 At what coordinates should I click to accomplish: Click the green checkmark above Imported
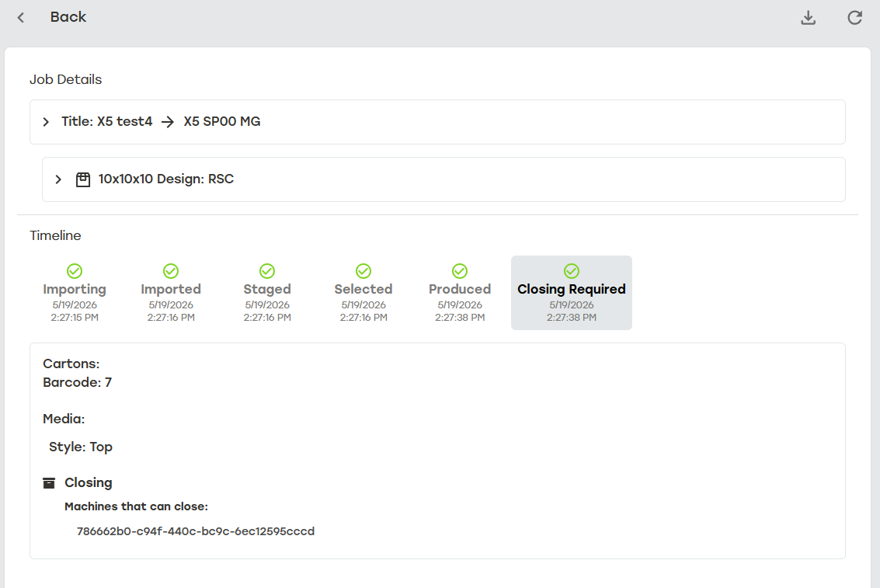pos(171,271)
